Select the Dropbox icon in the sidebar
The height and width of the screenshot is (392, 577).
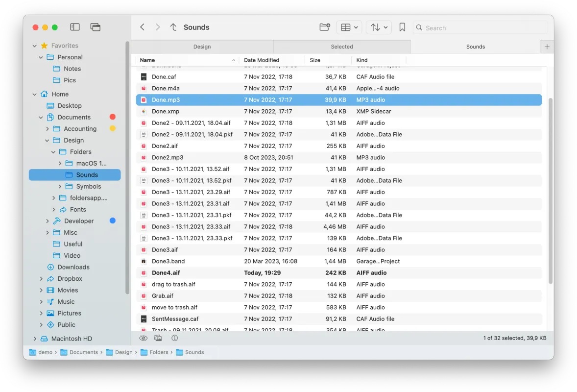point(50,278)
